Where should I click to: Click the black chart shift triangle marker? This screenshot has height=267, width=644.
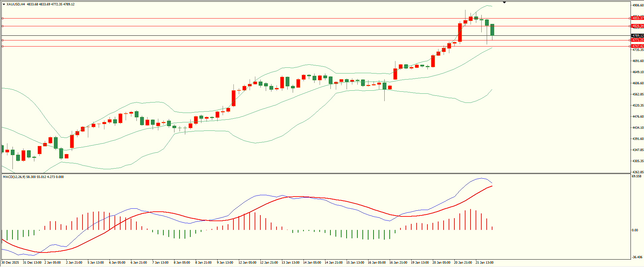pos(504,2)
